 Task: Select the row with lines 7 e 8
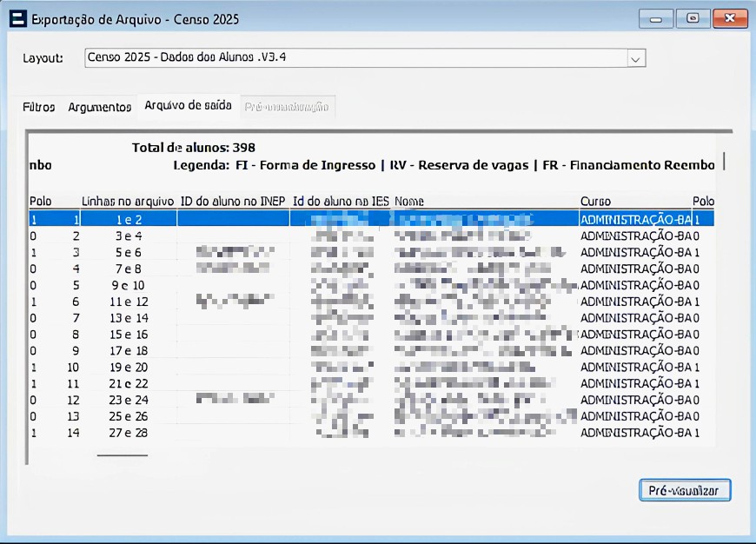tap(371, 269)
